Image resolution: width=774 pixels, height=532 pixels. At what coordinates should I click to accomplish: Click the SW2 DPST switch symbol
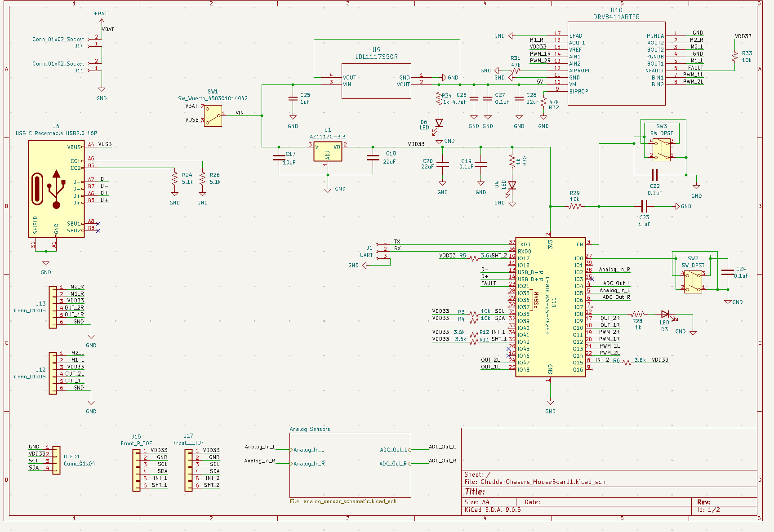(x=693, y=281)
